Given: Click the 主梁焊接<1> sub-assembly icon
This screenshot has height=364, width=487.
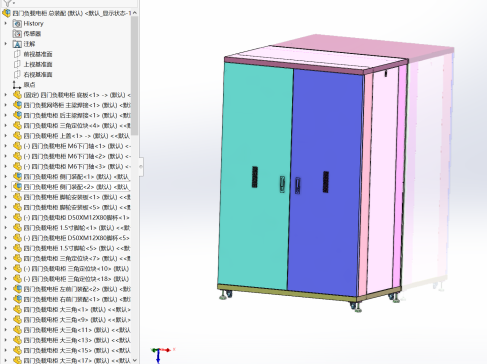Looking at the screenshot, I should 17,105.
